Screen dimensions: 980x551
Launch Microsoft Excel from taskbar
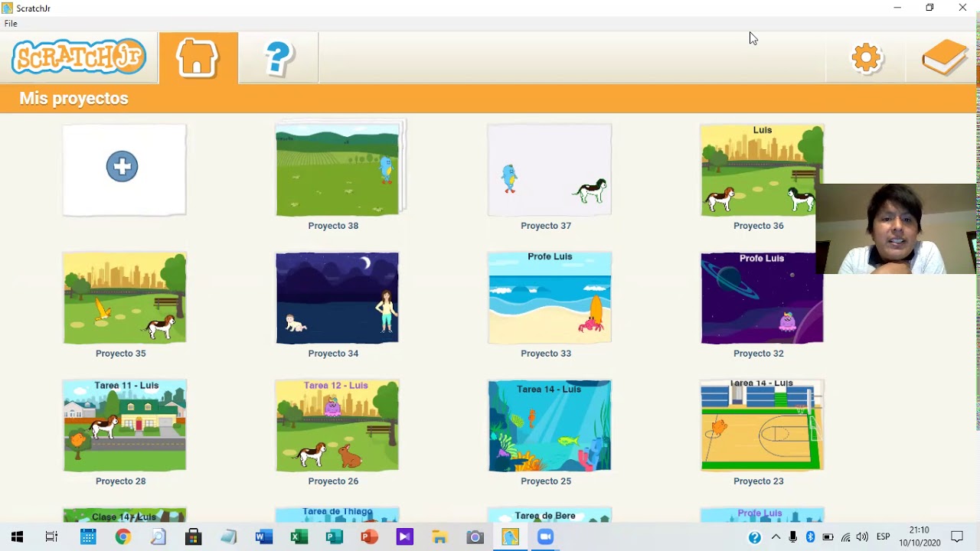299,537
